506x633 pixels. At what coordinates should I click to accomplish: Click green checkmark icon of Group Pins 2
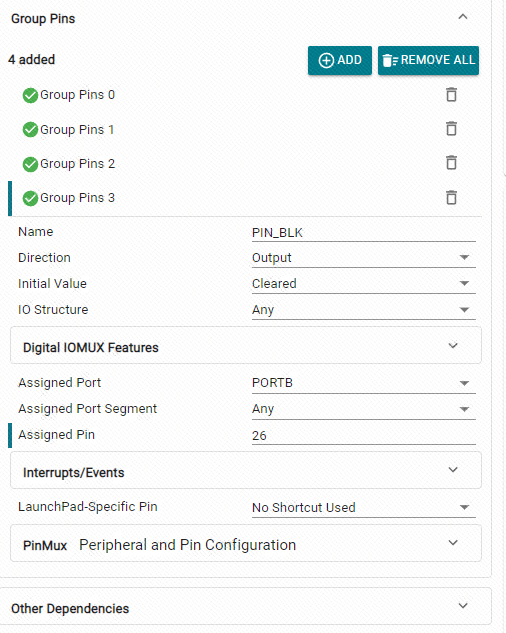point(30,164)
